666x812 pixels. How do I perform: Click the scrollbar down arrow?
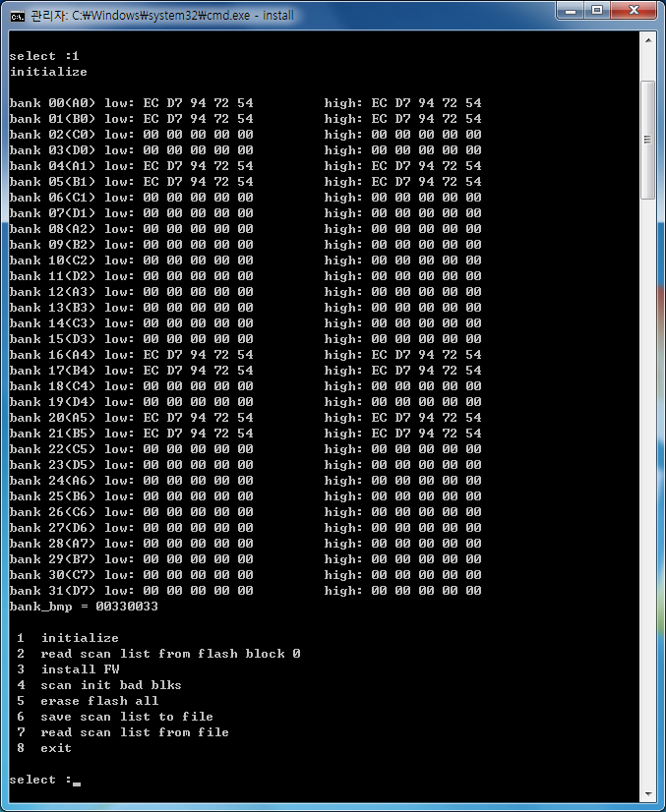tap(648, 794)
